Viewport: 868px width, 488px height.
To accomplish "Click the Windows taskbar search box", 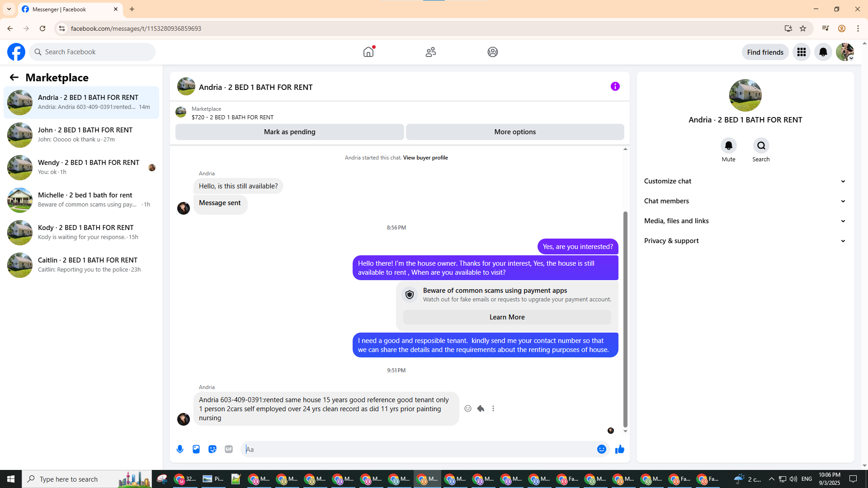I will coord(87,479).
